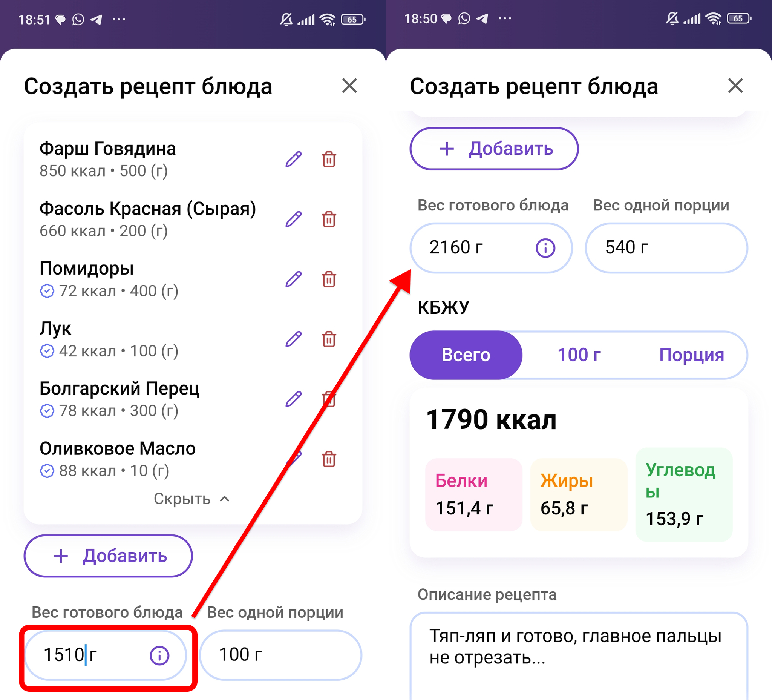Delete Оливковое Масло with trash icon
772x700 pixels.
click(329, 459)
